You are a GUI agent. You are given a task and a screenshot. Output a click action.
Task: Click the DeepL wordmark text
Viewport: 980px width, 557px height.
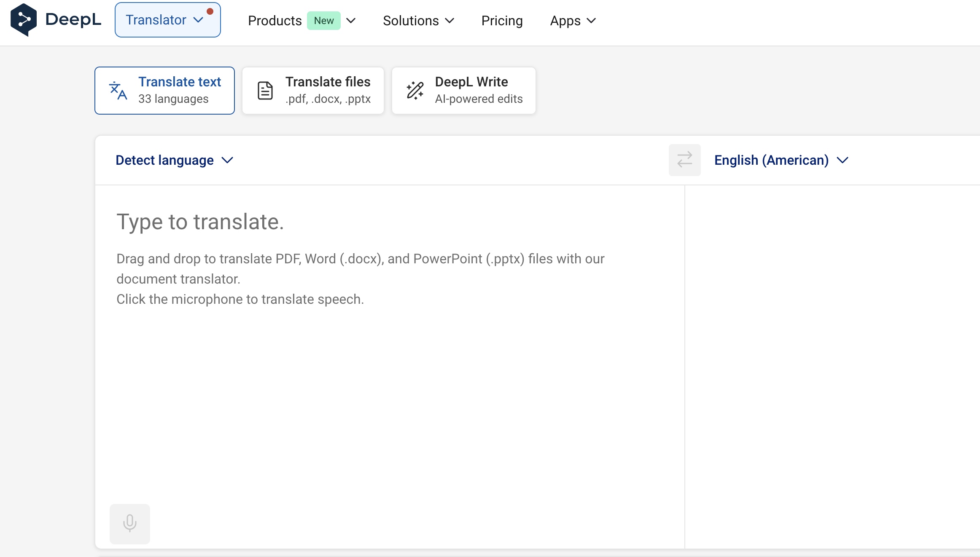(x=73, y=20)
